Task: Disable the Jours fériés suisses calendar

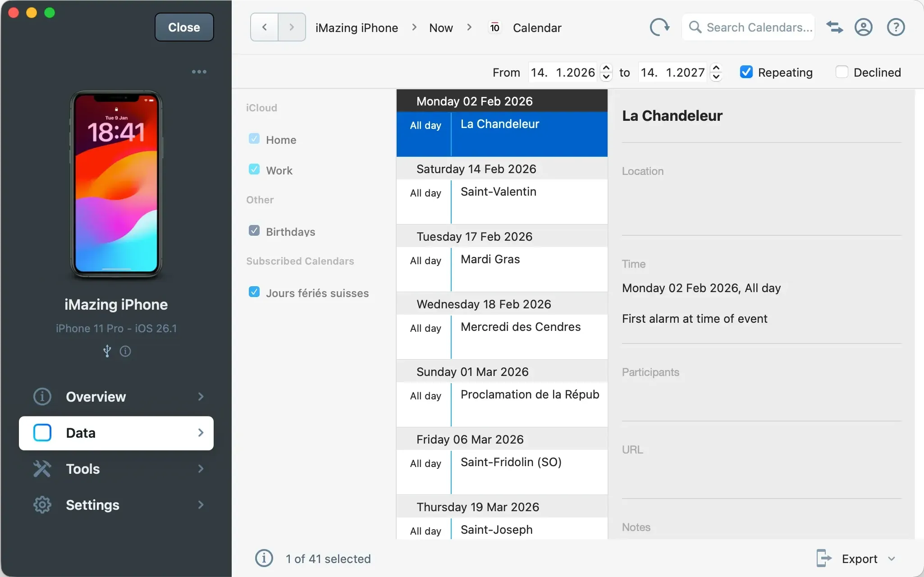Action: [x=254, y=292]
